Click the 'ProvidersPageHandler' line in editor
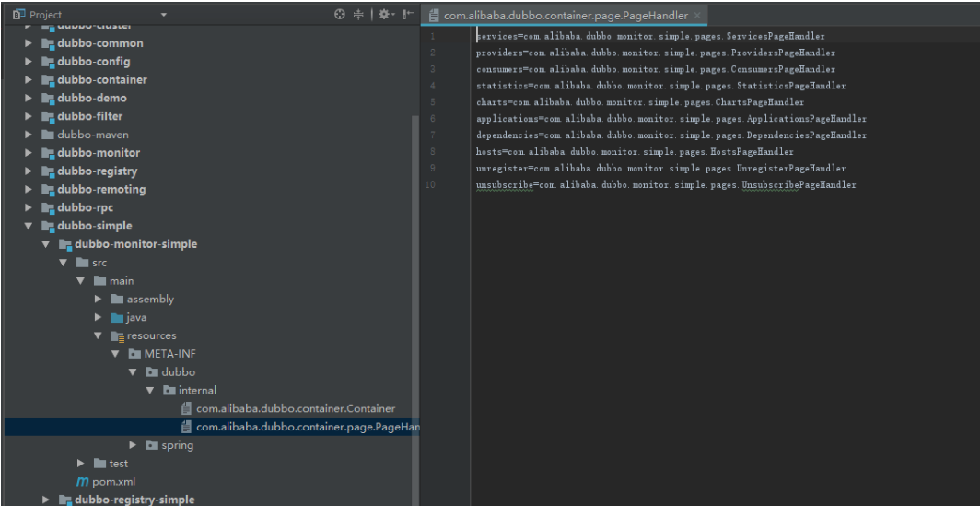 pyautogui.click(x=655, y=53)
